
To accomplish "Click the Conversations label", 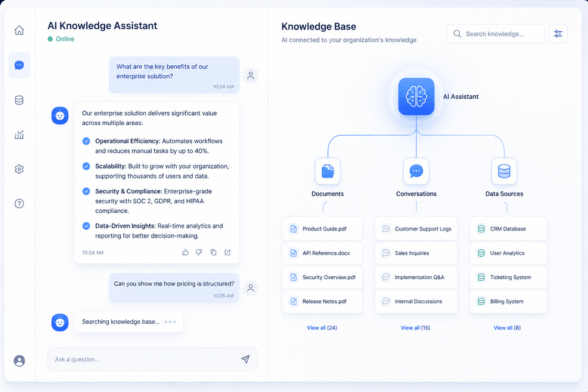I will [x=416, y=194].
